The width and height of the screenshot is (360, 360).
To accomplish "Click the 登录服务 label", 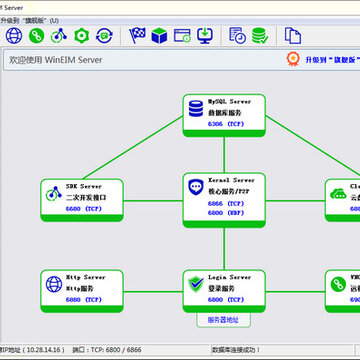I will click(221, 288).
